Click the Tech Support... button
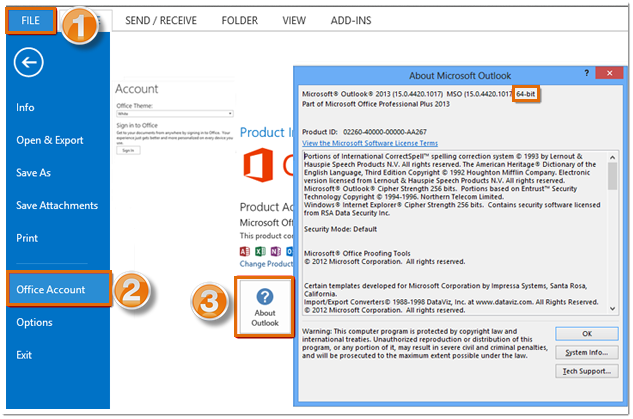The image size is (633, 419). pos(587,371)
